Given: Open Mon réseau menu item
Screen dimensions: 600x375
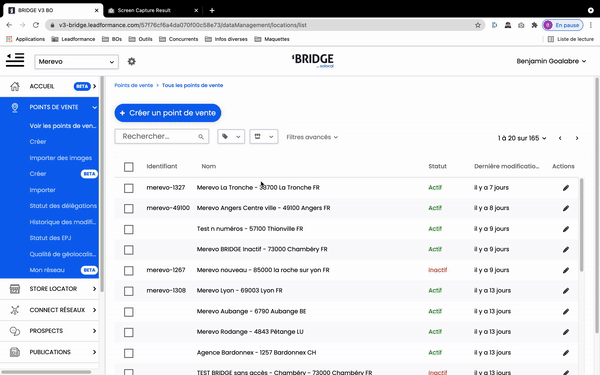Looking at the screenshot, I should click(47, 270).
